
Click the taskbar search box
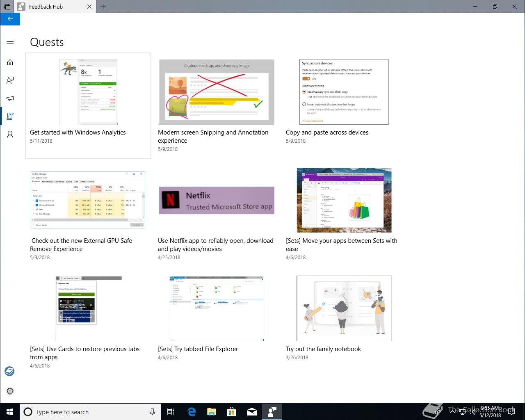[x=89, y=412]
